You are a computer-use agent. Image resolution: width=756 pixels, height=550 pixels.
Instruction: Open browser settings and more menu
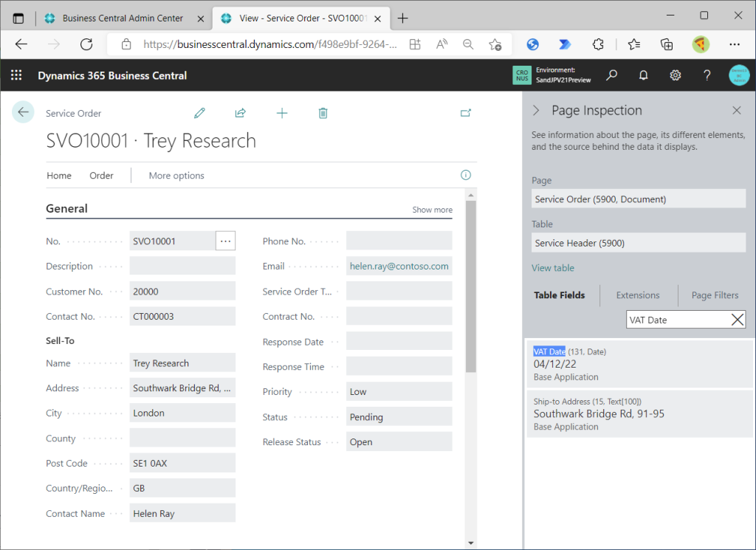(735, 44)
